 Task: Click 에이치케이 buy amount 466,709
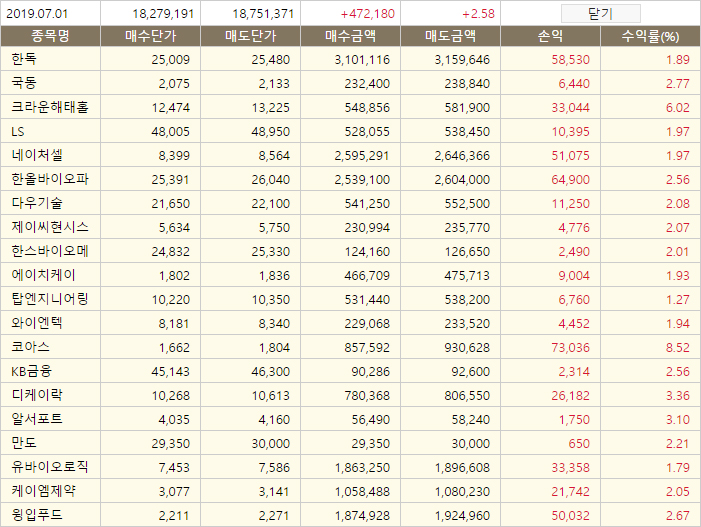point(367,275)
